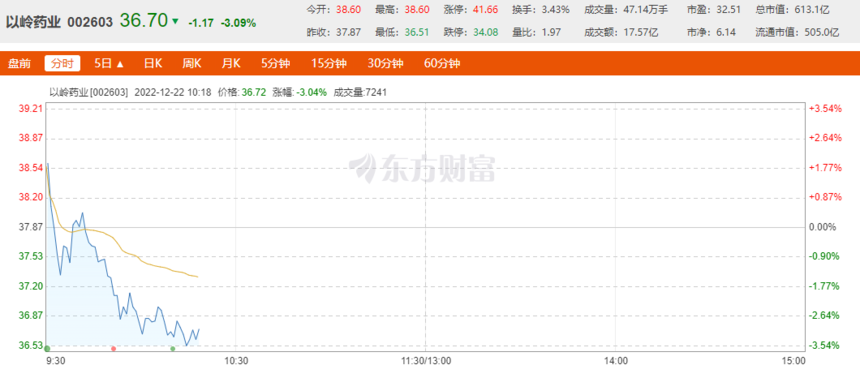Viewport: 860px width, 365px height.
Task: Switch to 日K daily chart
Action: click(153, 63)
